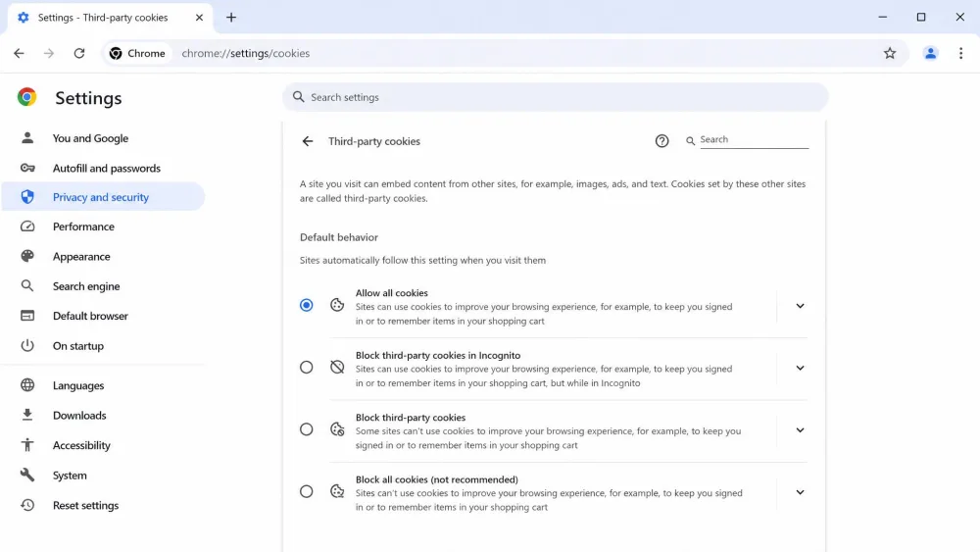Maximize the Chrome window
The height and width of the screenshot is (552, 980).
(920, 18)
